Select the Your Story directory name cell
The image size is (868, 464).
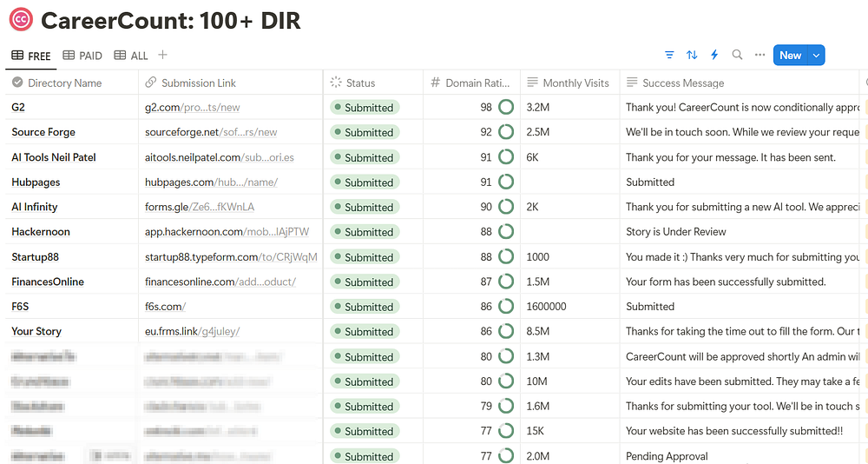click(72, 332)
